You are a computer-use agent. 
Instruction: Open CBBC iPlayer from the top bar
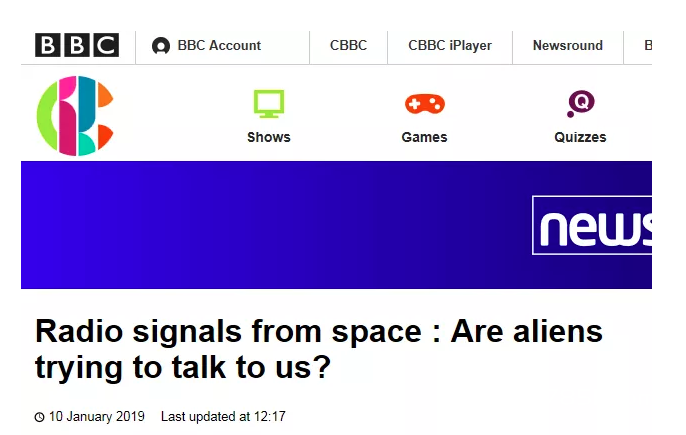(450, 45)
